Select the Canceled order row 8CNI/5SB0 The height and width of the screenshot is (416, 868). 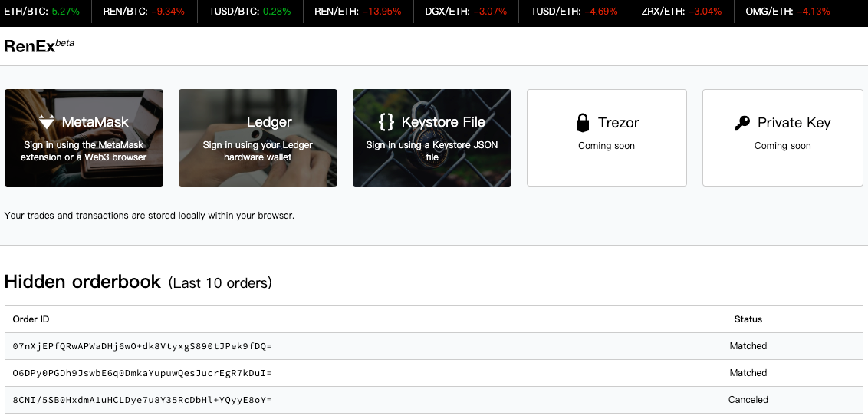click(x=143, y=400)
